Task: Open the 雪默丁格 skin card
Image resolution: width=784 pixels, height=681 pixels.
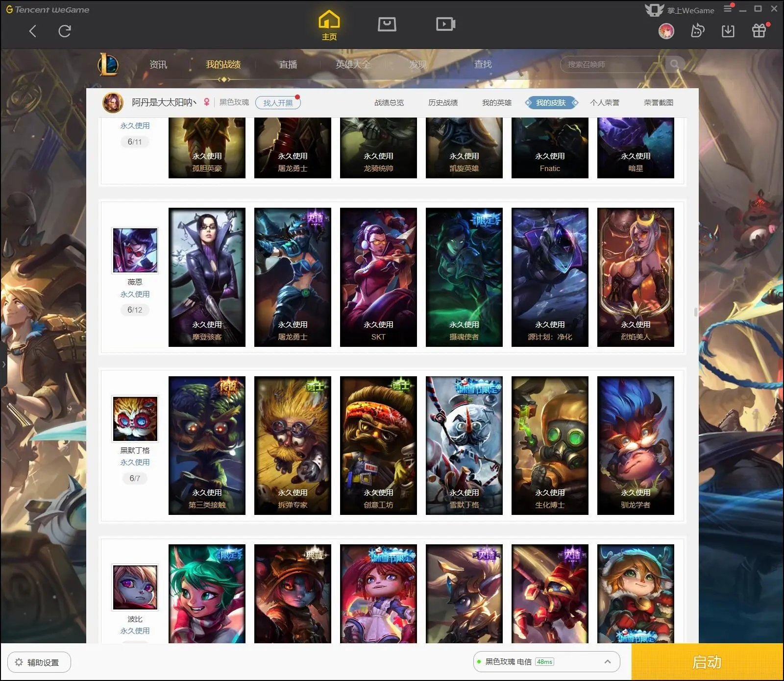Action: 464,445
